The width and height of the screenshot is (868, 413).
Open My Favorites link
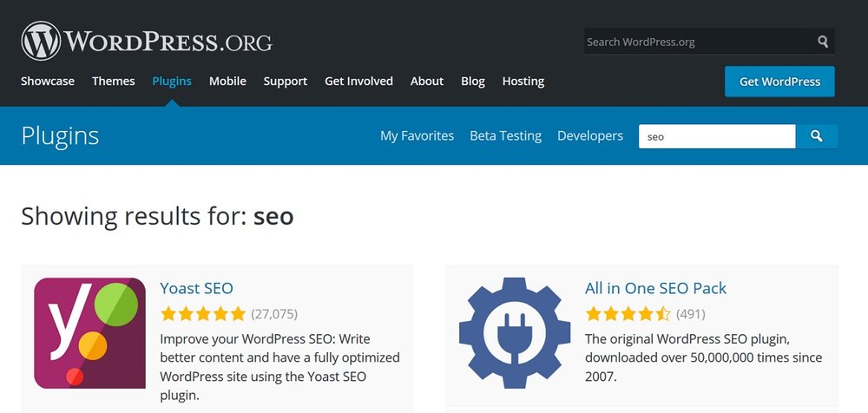pos(417,136)
